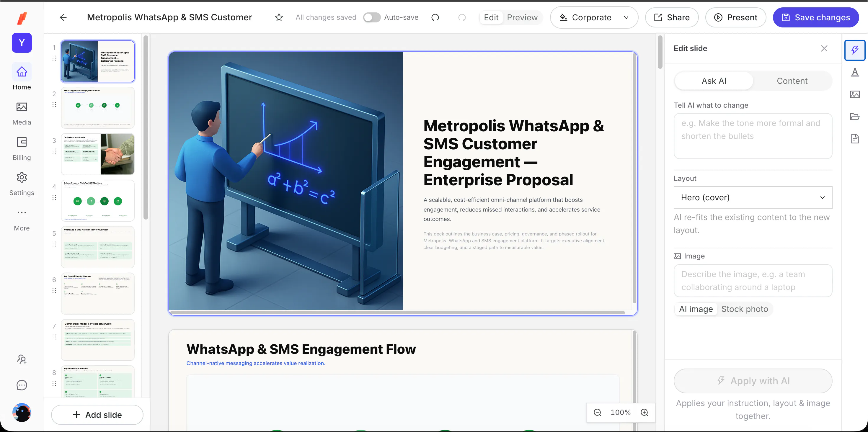The width and height of the screenshot is (868, 432).
Task: Click the main canvas vertical scrollbar
Action: (660, 52)
